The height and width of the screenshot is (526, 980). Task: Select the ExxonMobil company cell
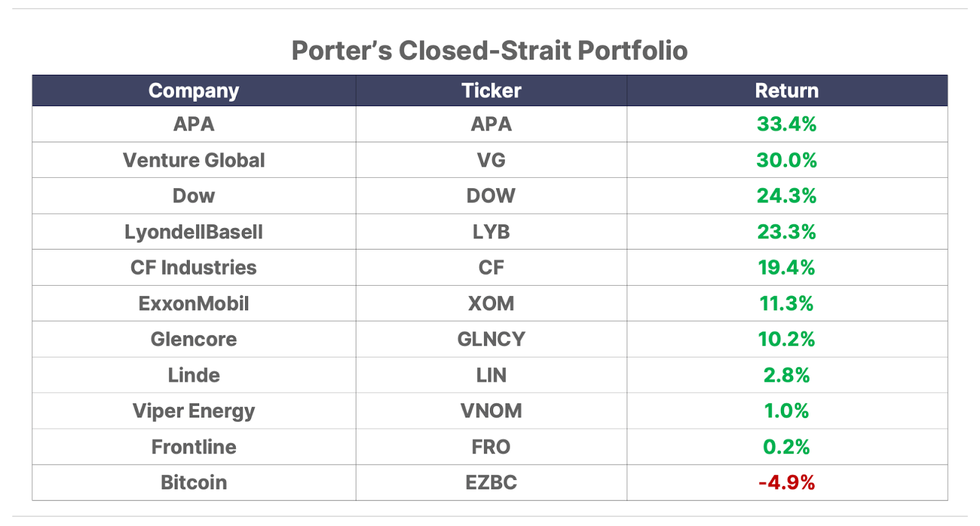[x=194, y=303]
